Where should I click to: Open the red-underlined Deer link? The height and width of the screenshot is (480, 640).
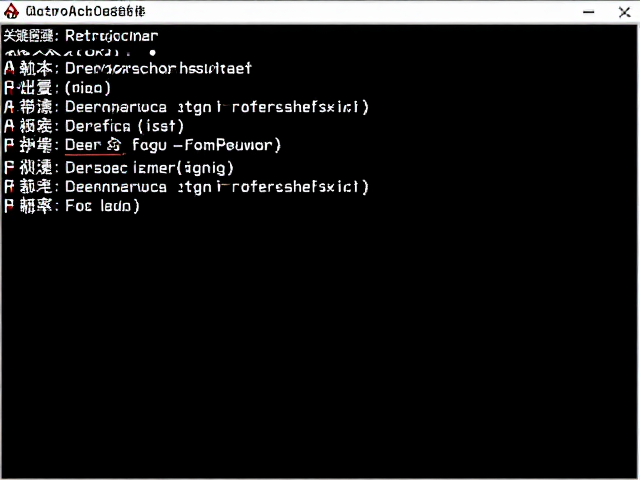click(x=83, y=145)
